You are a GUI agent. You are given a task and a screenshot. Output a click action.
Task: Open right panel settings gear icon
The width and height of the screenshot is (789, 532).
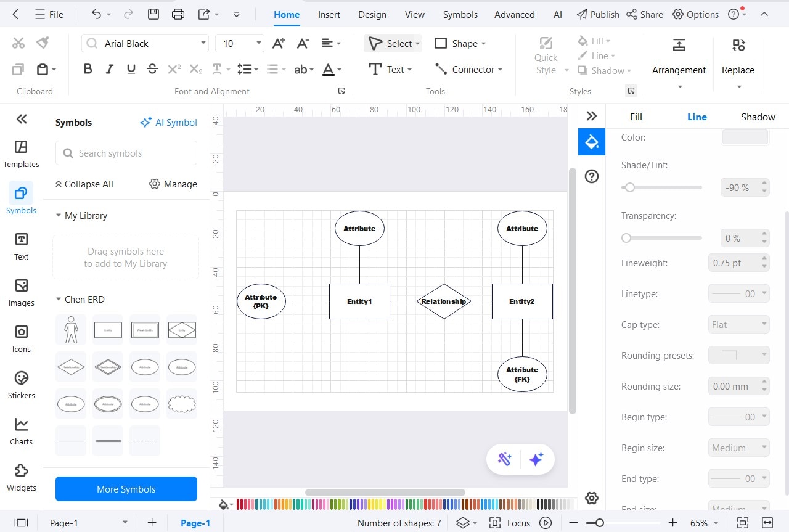592,498
